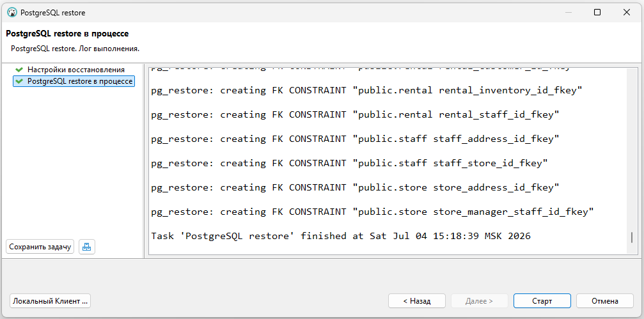
Task: Open the Локальный Клиент button
Action: click(x=50, y=301)
